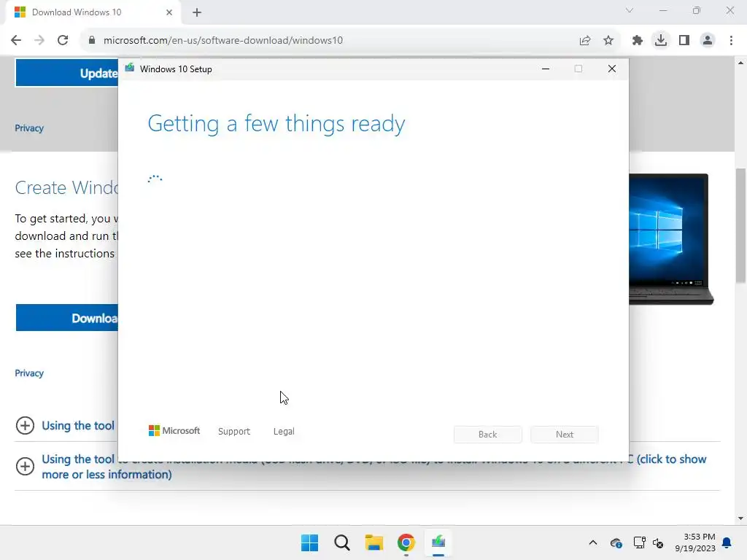
Task: Open File Explorer from taskbar
Action: 374,542
